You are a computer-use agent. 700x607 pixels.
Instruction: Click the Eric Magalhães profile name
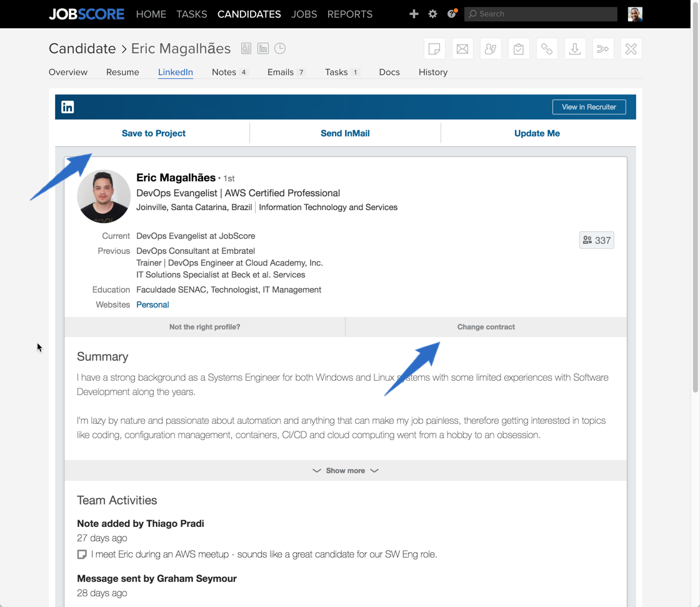pyautogui.click(x=176, y=178)
